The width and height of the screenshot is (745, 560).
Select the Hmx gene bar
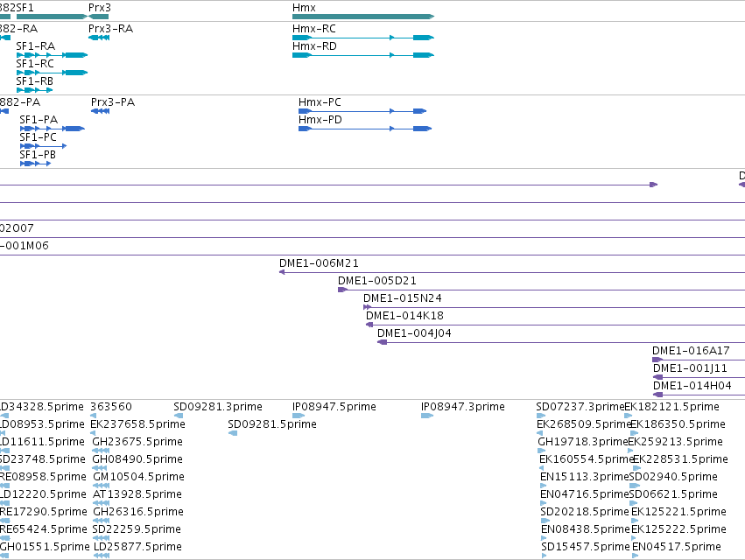(x=363, y=17)
